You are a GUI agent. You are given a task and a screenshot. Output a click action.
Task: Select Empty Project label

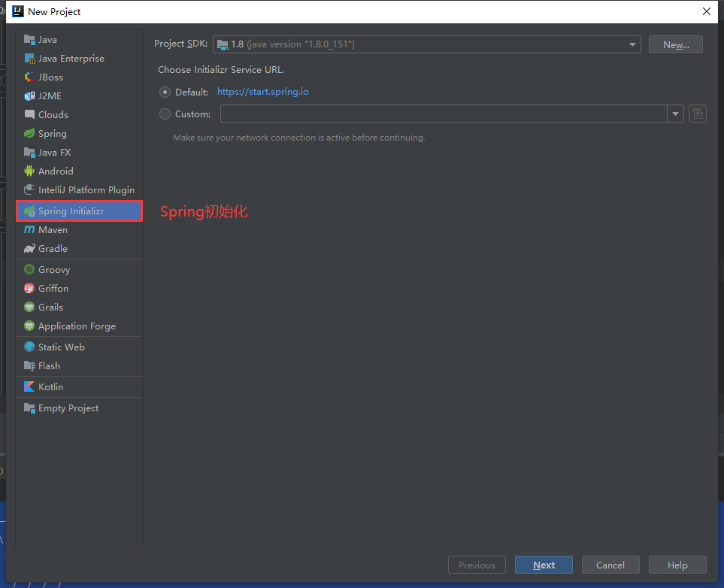pyautogui.click(x=68, y=408)
